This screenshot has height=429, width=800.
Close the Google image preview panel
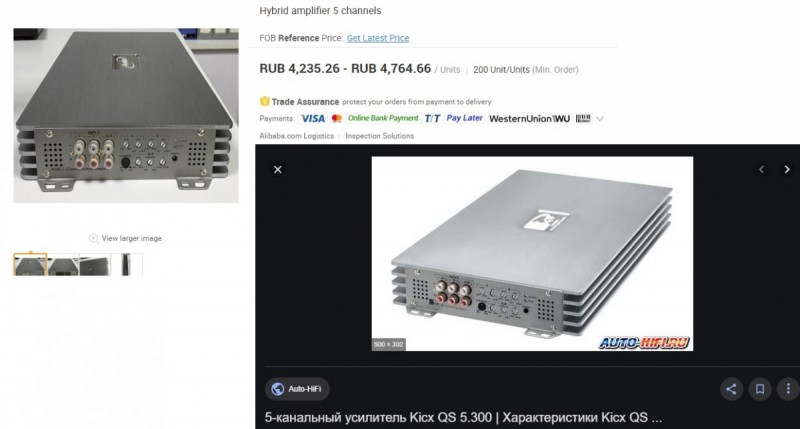point(278,169)
